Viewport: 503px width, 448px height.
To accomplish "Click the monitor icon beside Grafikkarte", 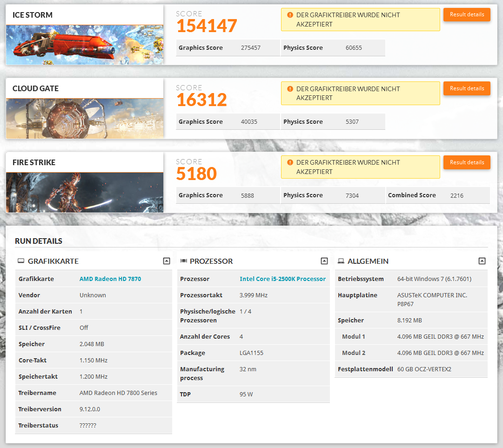I will pyautogui.click(x=21, y=261).
